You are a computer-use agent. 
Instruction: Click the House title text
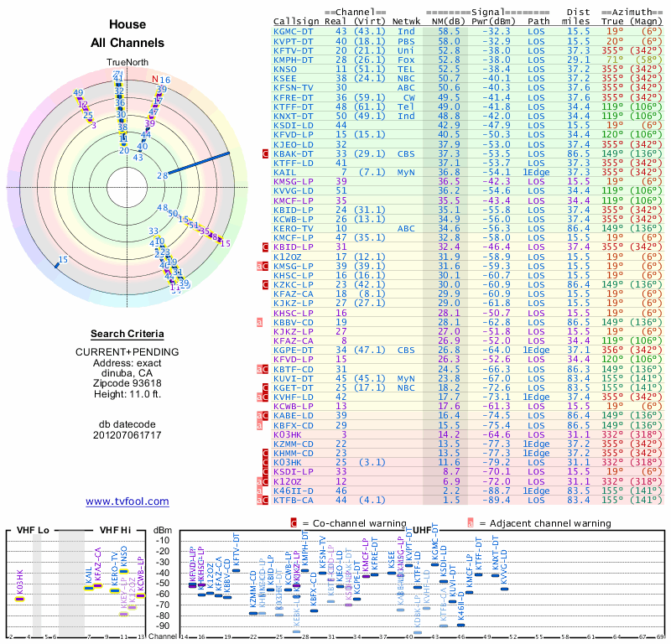click(x=127, y=24)
